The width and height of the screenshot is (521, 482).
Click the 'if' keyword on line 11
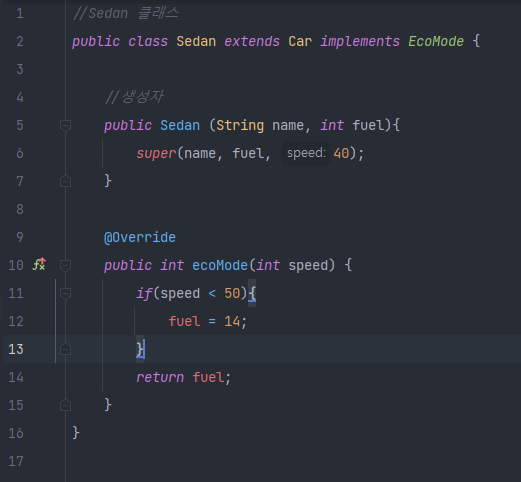(144, 294)
